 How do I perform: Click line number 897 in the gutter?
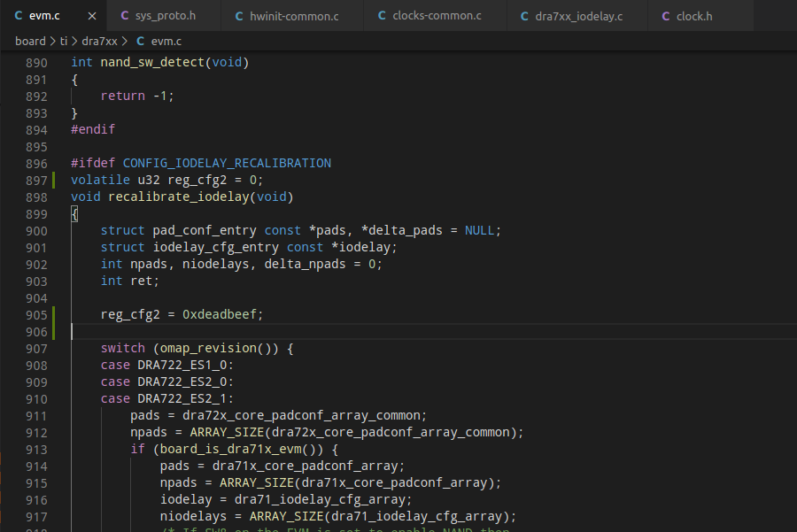point(36,181)
